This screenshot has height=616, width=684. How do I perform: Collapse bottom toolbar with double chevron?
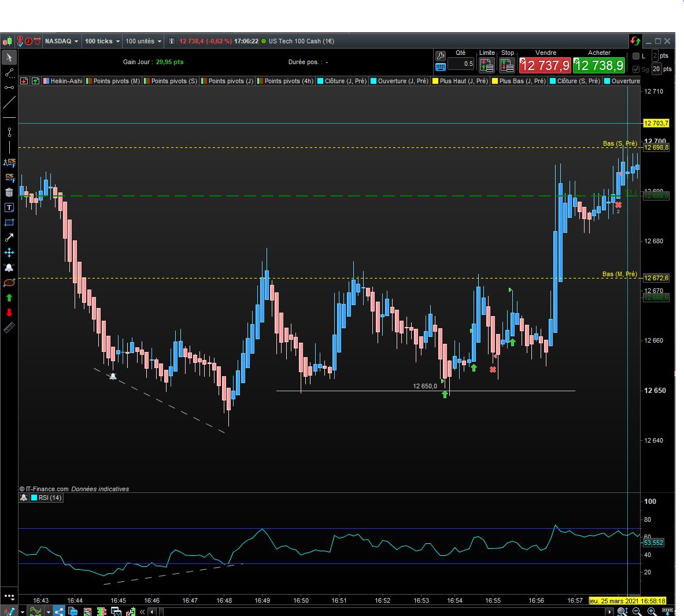pyautogui.click(x=142, y=611)
